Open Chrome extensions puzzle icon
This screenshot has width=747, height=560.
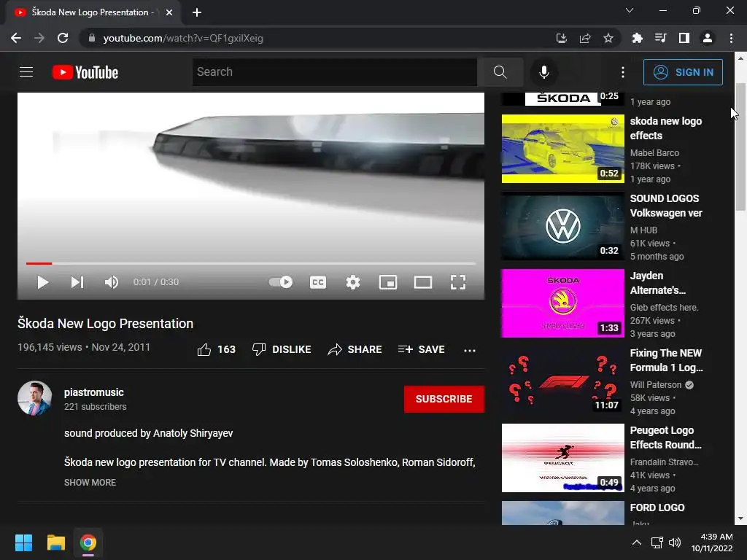[x=637, y=38]
